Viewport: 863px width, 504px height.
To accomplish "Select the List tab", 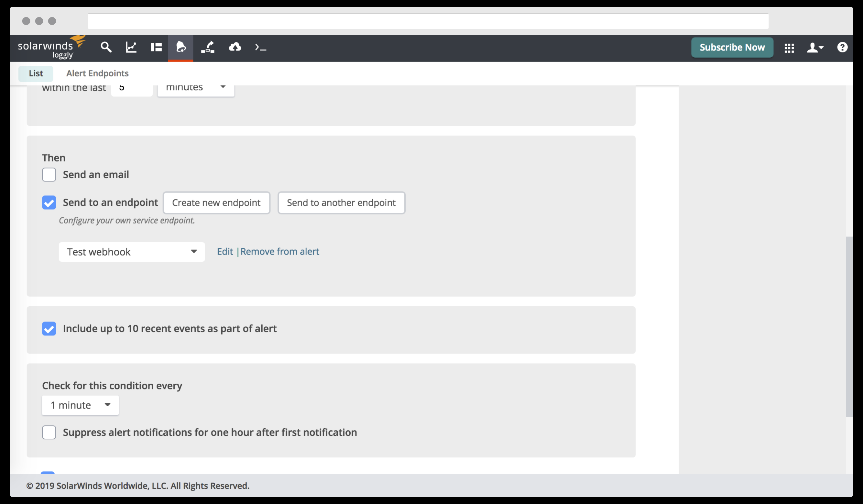I will (36, 73).
